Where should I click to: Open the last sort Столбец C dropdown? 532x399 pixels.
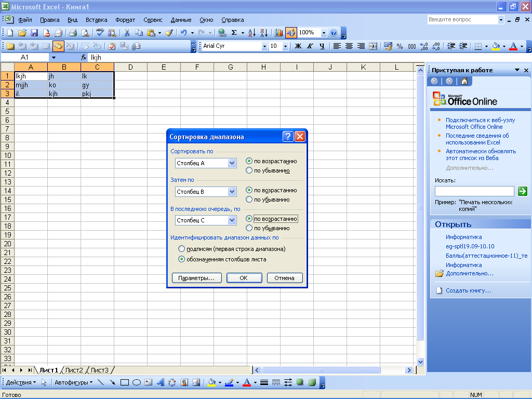[232, 220]
